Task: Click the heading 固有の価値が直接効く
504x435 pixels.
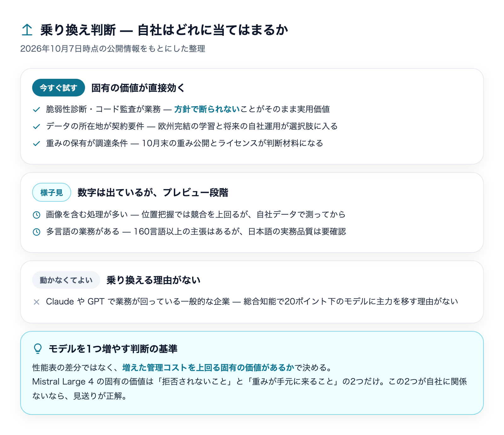Action: coord(138,88)
